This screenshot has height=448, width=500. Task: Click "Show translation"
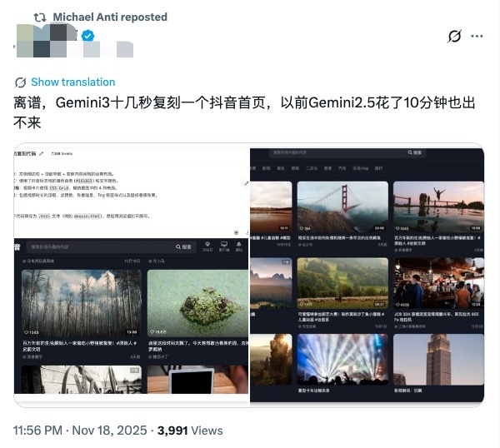tap(72, 82)
